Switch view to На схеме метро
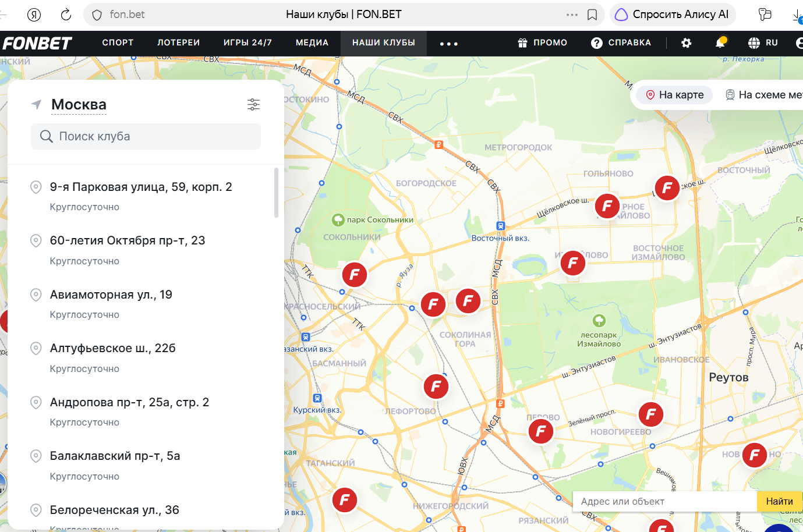The image size is (803, 532). click(x=763, y=95)
